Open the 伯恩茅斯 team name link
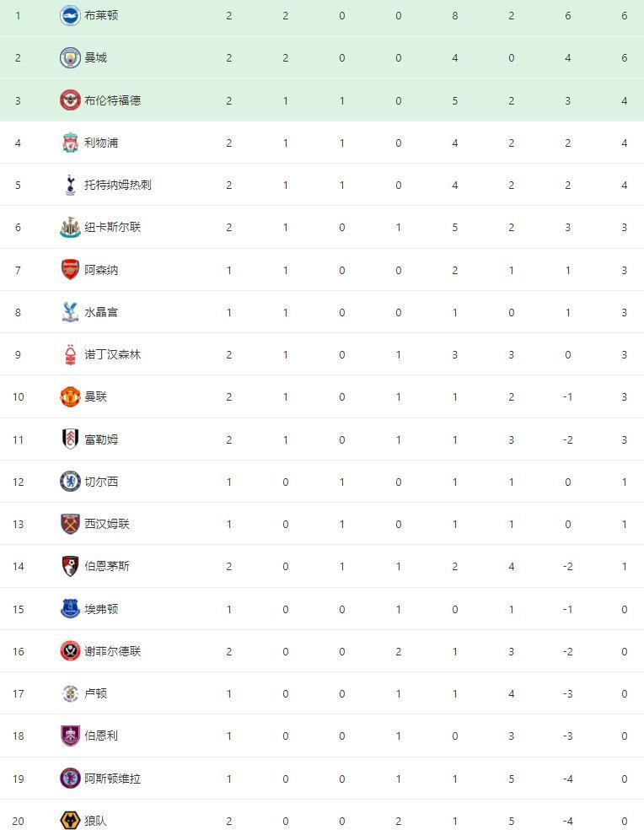 (x=107, y=566)
